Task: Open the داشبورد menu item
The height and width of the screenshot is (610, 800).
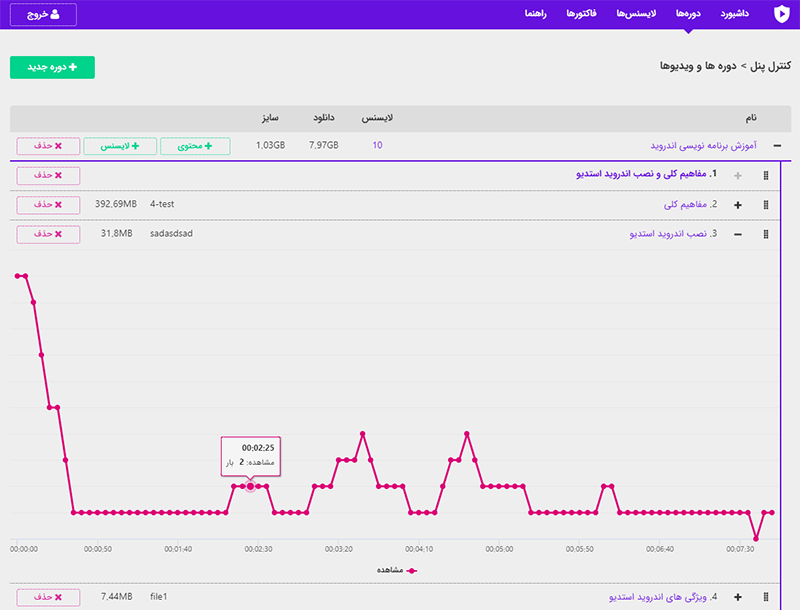Action: 735,14
